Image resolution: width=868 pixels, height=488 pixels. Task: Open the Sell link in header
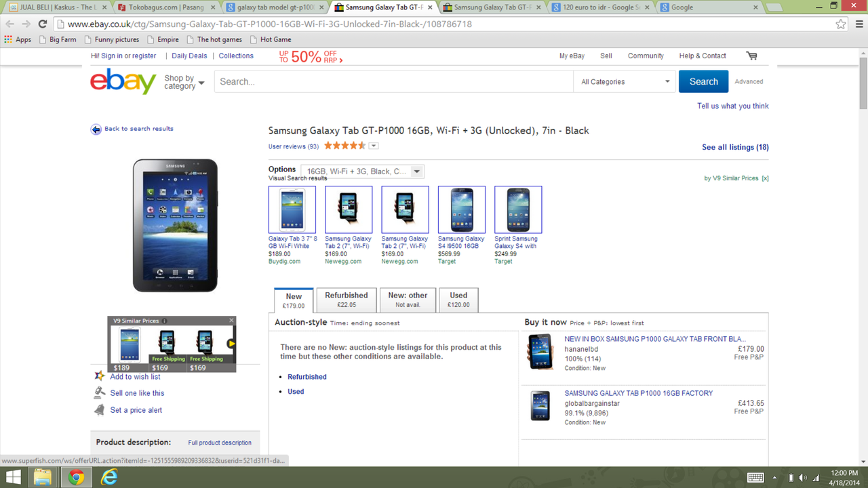pos(606,56)
